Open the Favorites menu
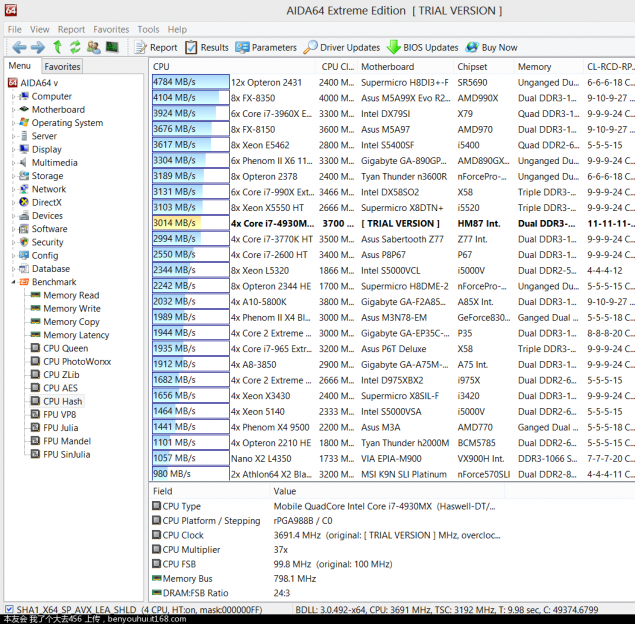The image size is (635, 624). tap(111, 30)
